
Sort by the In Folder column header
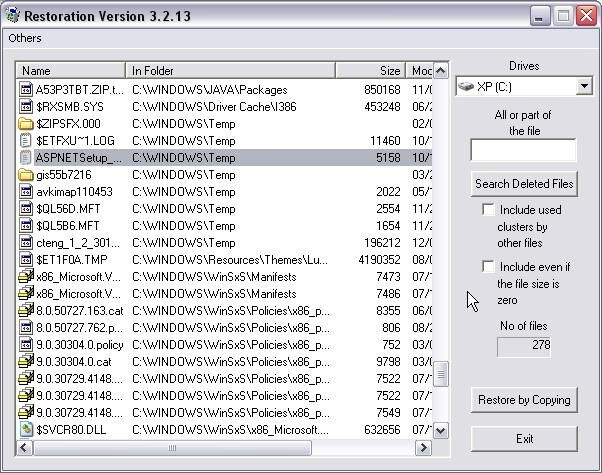230,71
